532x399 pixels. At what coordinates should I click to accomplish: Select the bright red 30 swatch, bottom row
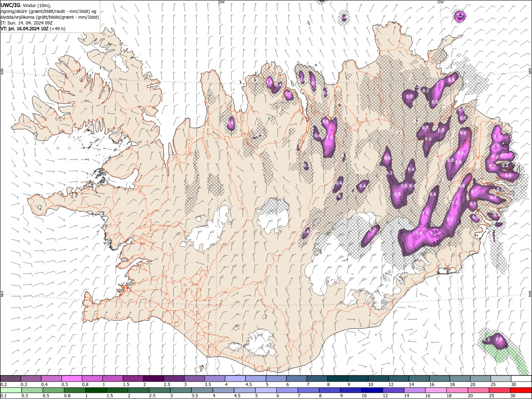point(520,390)
